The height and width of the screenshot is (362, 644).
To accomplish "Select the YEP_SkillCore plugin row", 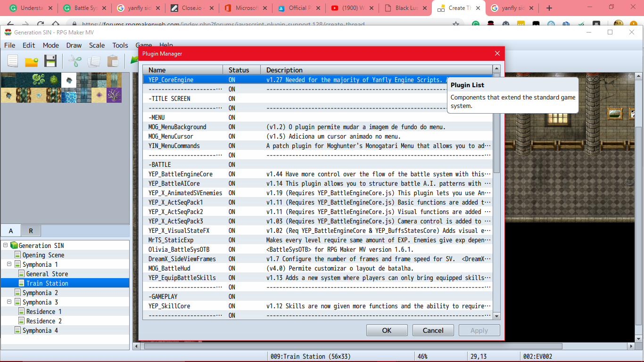I will (318, 306).
